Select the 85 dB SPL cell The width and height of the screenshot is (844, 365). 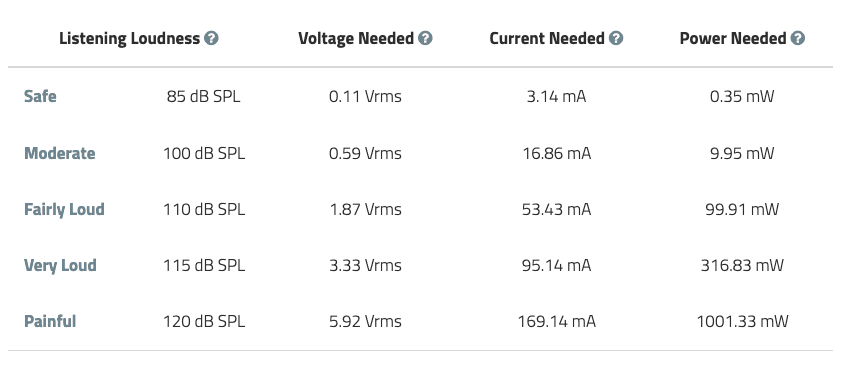[203, 96]
